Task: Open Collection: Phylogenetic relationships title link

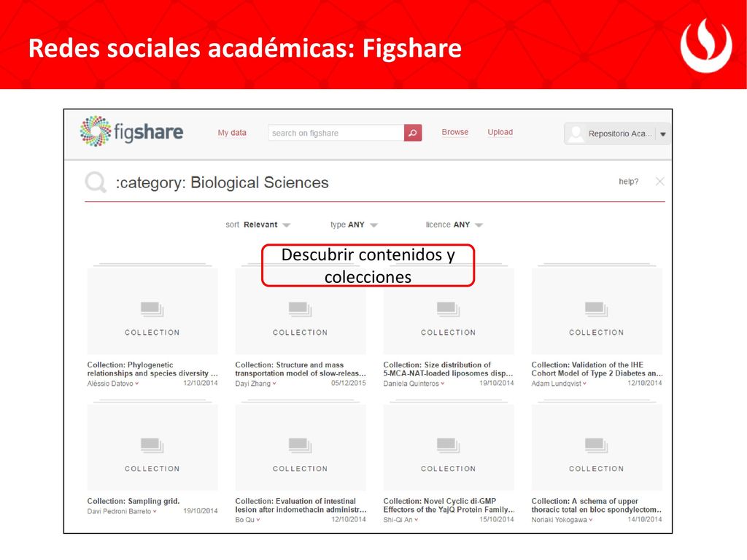Action: coord(152,369)
